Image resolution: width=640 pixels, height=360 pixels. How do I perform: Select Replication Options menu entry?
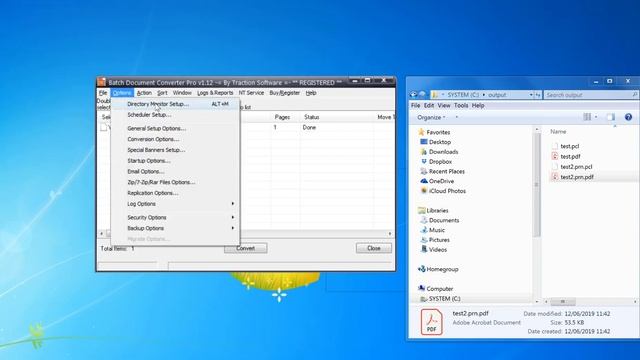point(176,193)
